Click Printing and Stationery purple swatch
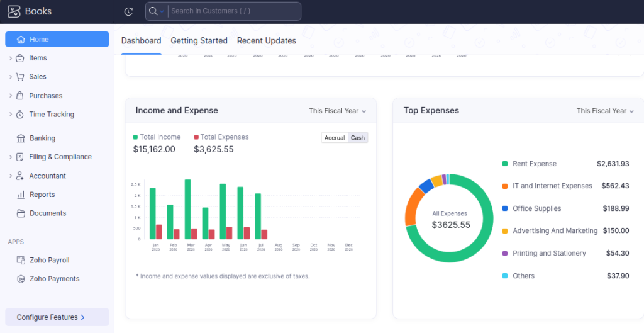The height and width of the screenshot is (333, 644). [505, 254]
